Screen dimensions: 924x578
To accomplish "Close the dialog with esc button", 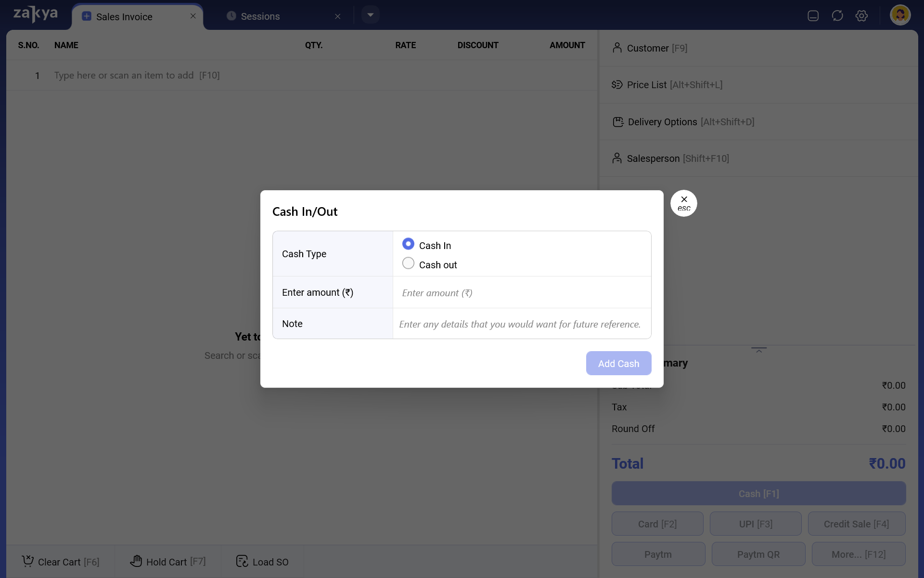I will [683, 203].
